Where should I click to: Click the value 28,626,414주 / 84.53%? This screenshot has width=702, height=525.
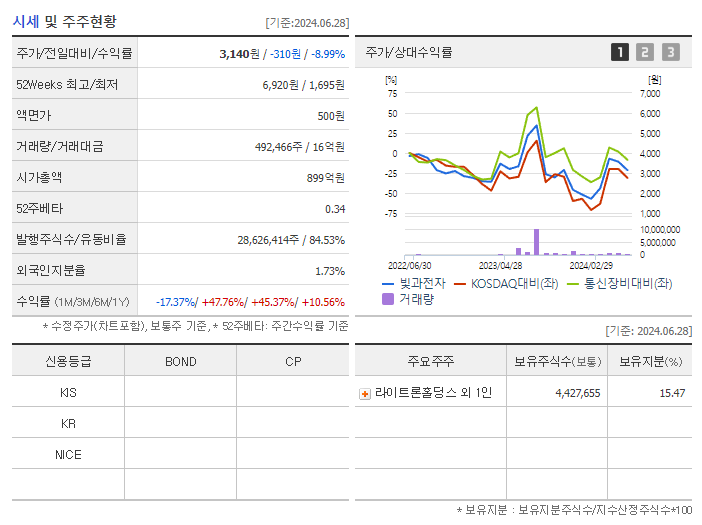tap(291, 240)
